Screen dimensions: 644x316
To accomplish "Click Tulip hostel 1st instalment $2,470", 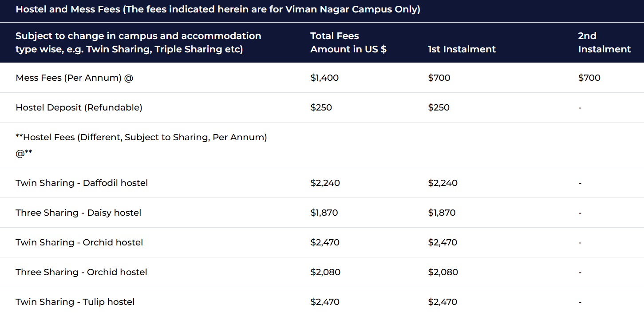I will click(443, 302).
